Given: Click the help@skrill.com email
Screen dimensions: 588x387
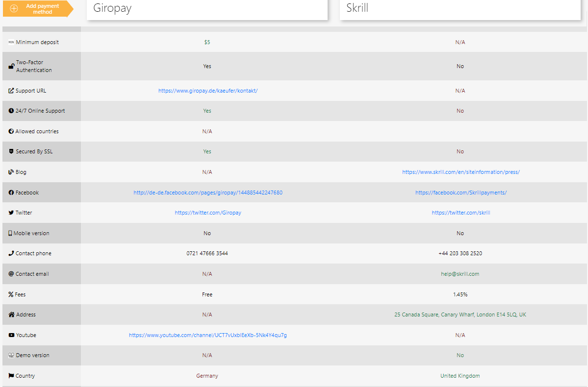Looking at the screenshot, I should (460, 274).
